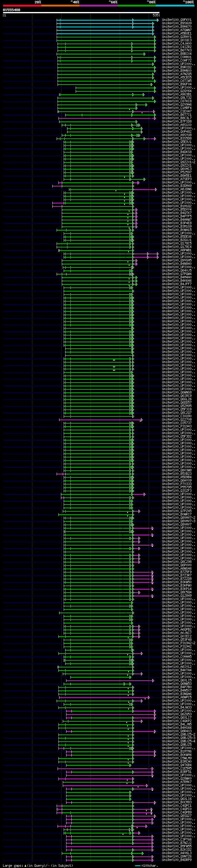Image resolution: width=197 pixels, height=868 pixels.
Task: Click hit name UniRef100_Q8R4X3
Action: coord(176,731)
